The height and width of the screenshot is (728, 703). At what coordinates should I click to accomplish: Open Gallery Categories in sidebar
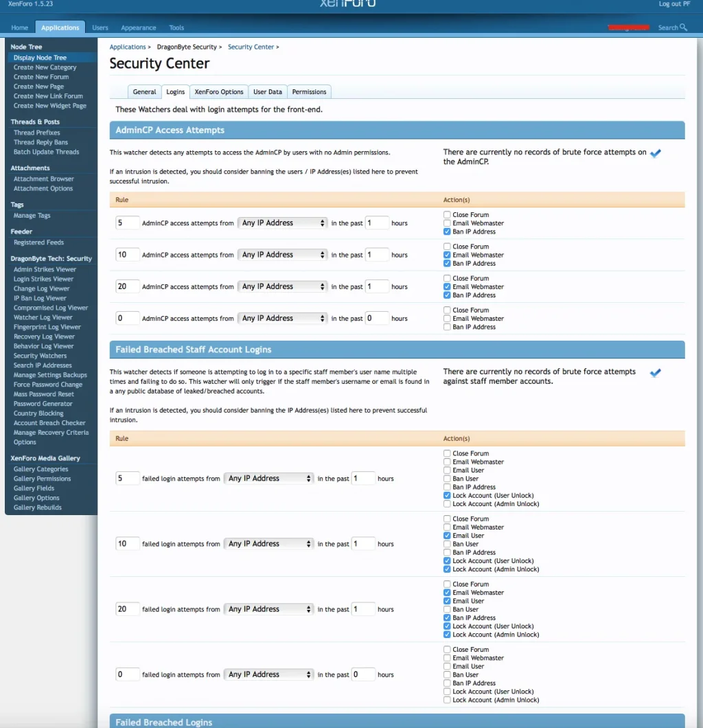(x=41, y=469)
